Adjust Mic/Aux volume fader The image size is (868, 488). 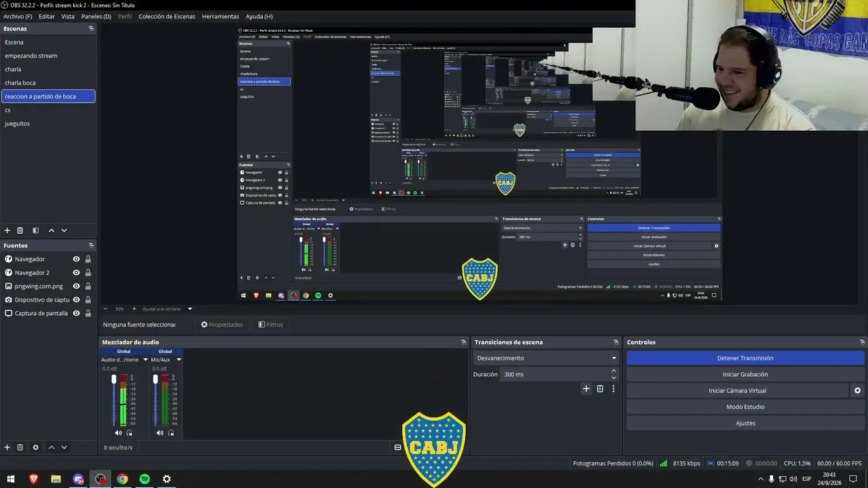point(155,380)
